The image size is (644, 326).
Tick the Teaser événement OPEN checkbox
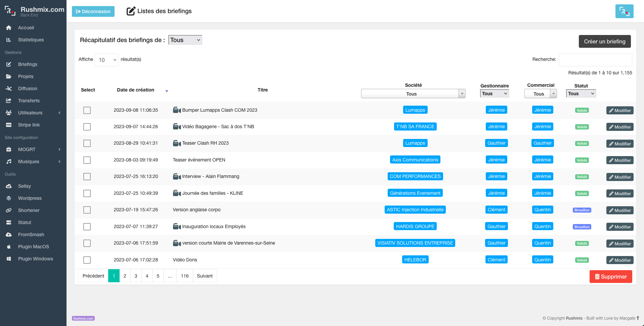(87, 160)
